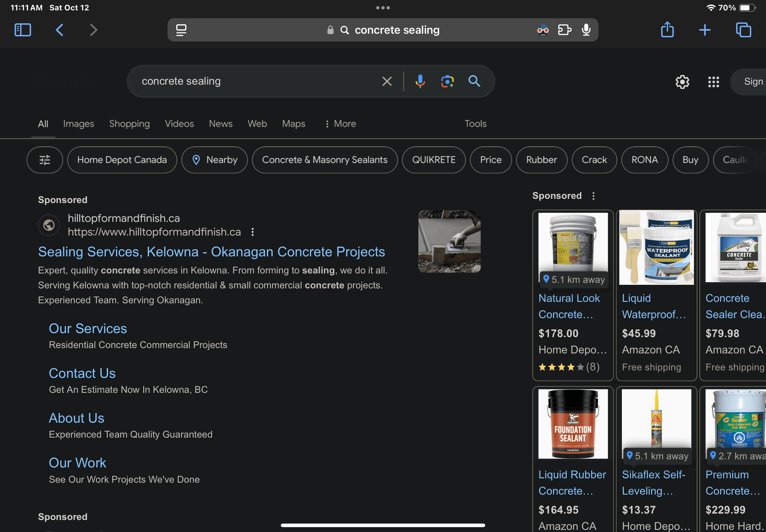Open Google quick settings gear
The image size is (766, 532).
click(682, 82)
